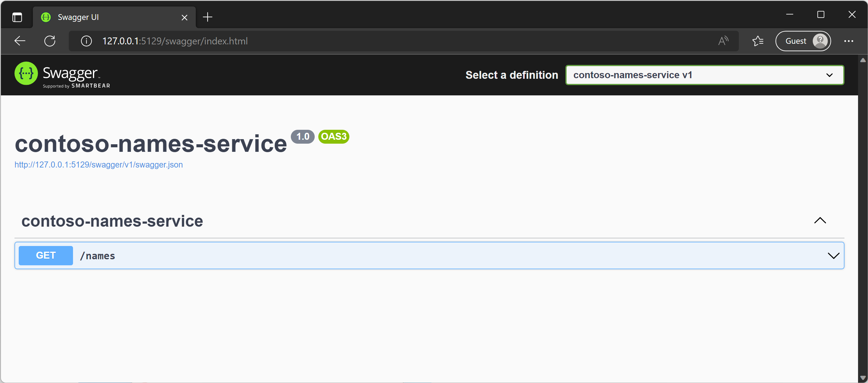Click the scrollbar up arrow
The width and height of the screenshot is (868, 383).
(x=863, y=60)
